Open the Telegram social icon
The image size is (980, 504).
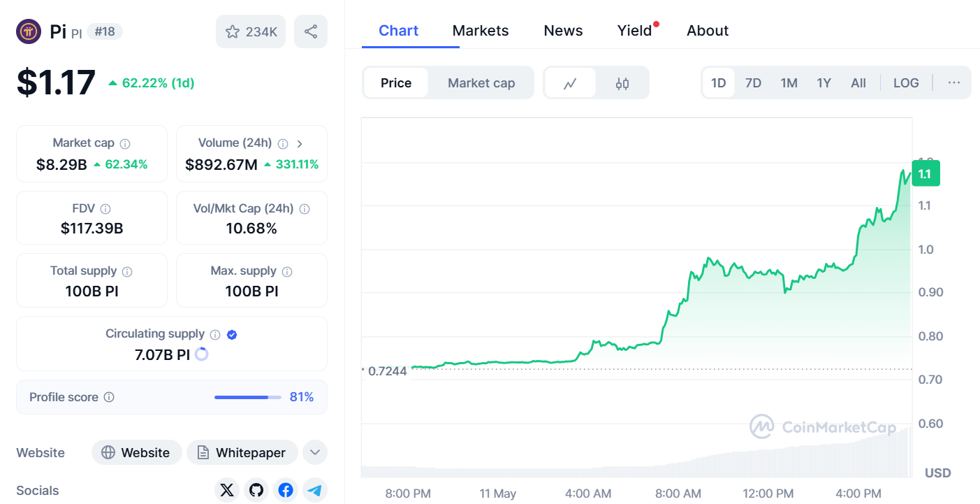[x=315, y=490]
